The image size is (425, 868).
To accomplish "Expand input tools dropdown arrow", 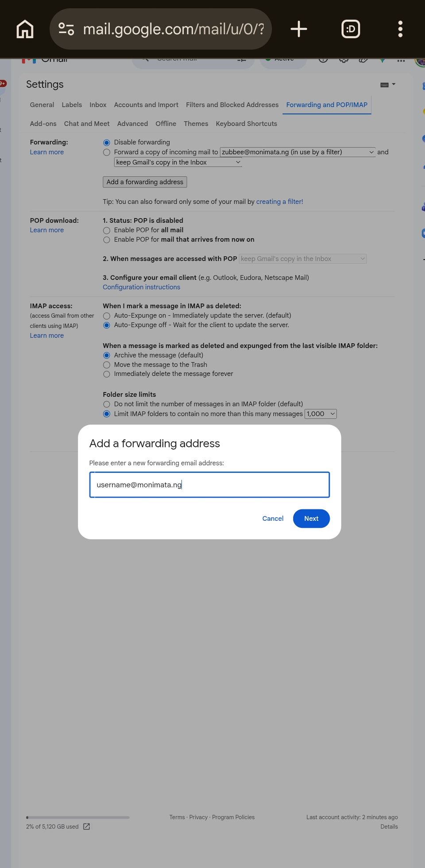I will point(394,84).
